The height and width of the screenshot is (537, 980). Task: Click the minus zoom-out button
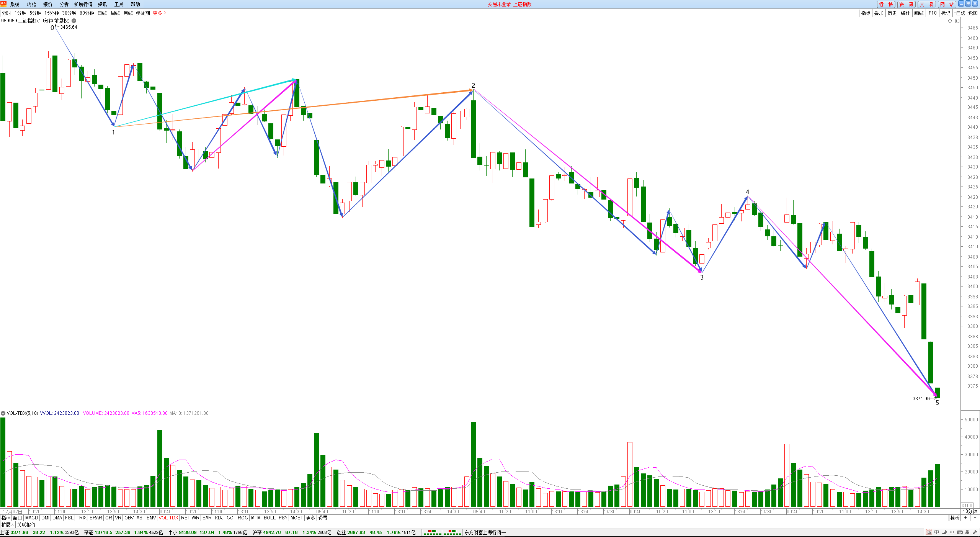coord(975,518)
